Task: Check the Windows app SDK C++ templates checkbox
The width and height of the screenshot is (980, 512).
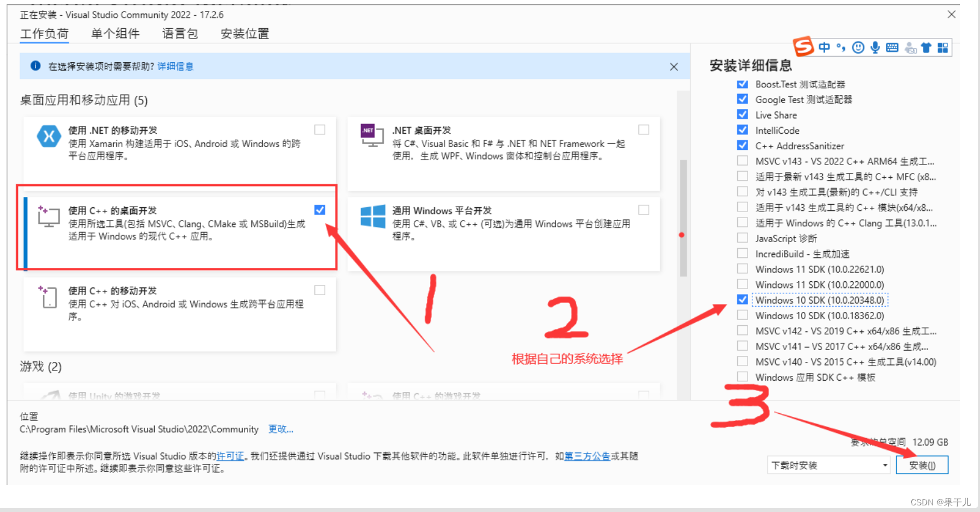Action: click(x=743, y=376)
